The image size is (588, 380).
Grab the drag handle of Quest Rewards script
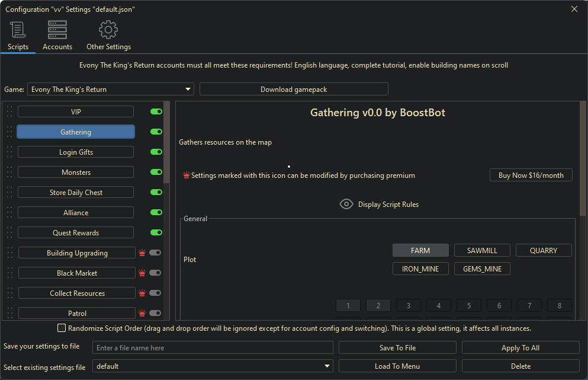coord(9,232)
